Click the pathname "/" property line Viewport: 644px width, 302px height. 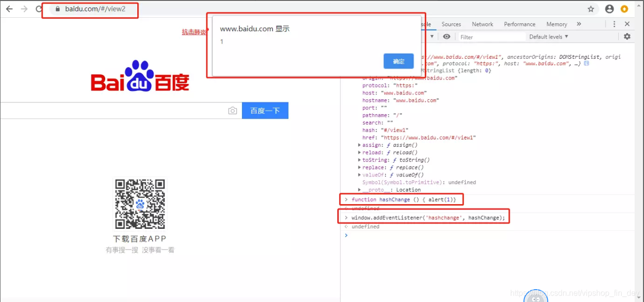382,115
